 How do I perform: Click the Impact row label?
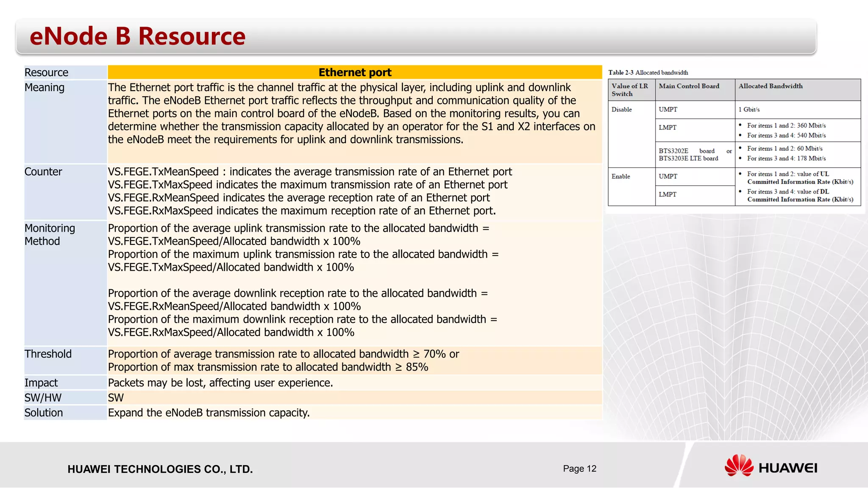[x=41, y=383]
